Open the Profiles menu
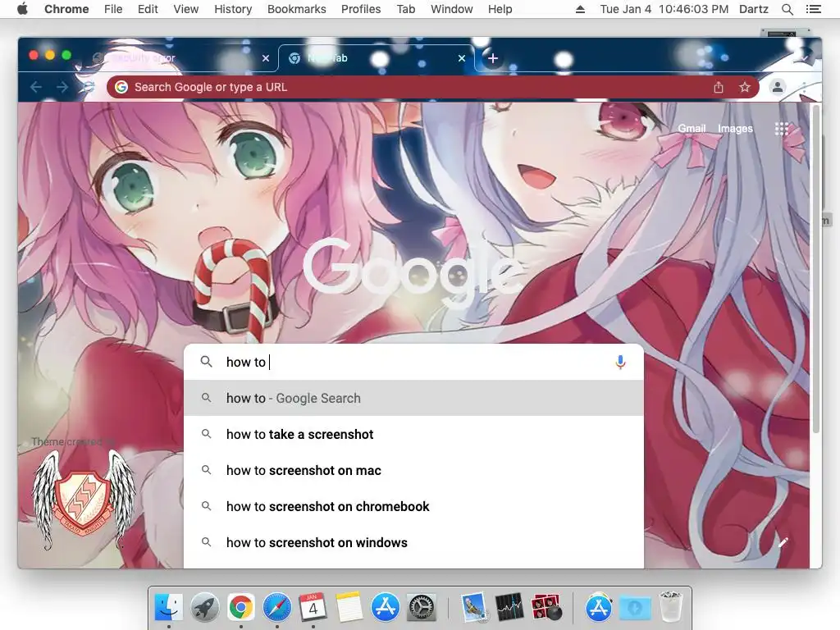The image size is (840, 630). pos(361,9)
